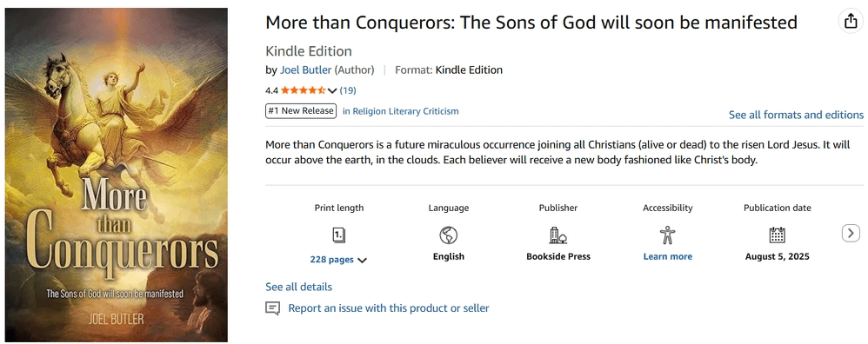This screenshot has height=344, width=868.
Task: Open the More than Conquerors book cover
Action: tap(117, 175)
